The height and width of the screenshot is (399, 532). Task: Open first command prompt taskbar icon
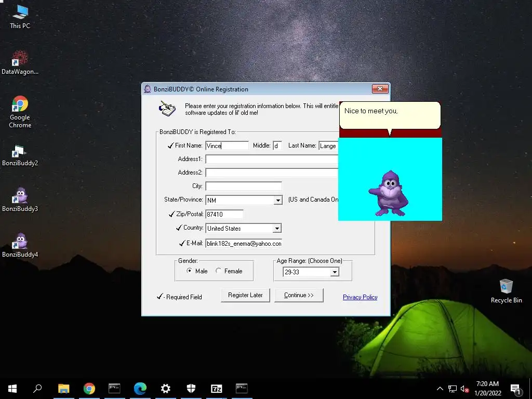pos(114,389)
